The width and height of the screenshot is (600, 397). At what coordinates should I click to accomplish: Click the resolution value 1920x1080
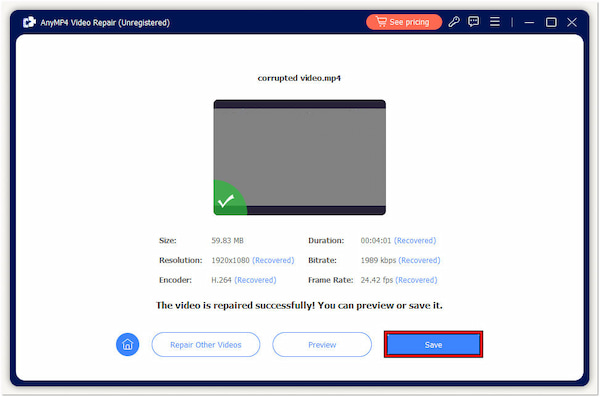[x=230, y=260]
